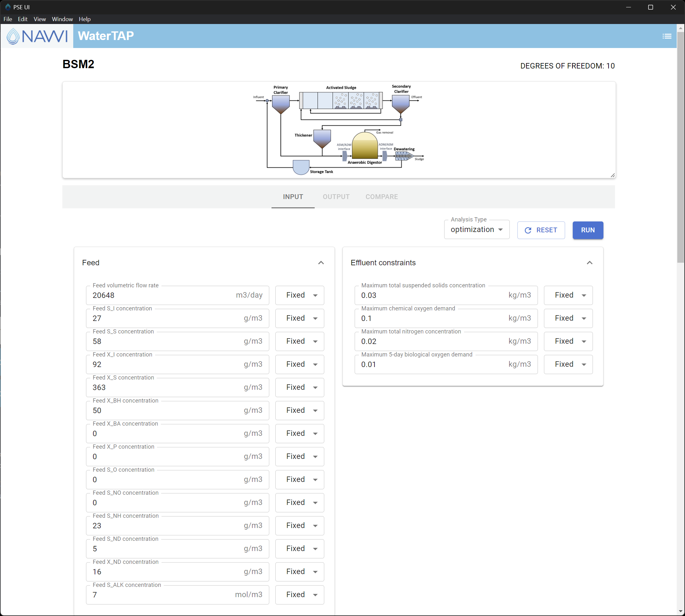Edit the Feed S_NH concentration field
The image size is (685, 616).
pos(177,525)
